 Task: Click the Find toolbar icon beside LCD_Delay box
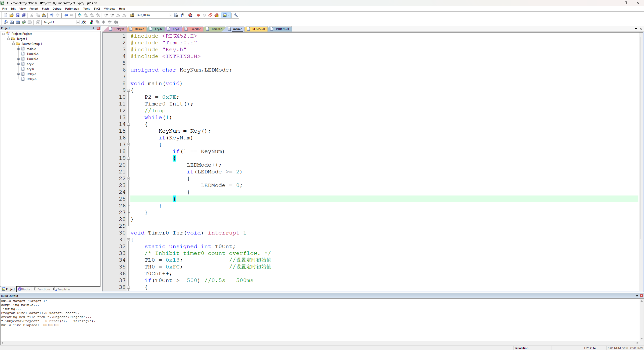[176, 15]
